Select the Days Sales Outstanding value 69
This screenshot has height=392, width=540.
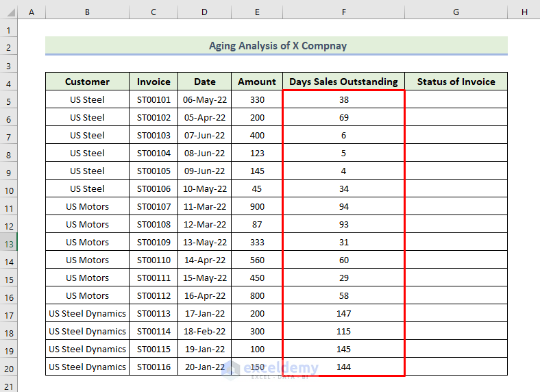pyautogui.click(x=343, y=117)
